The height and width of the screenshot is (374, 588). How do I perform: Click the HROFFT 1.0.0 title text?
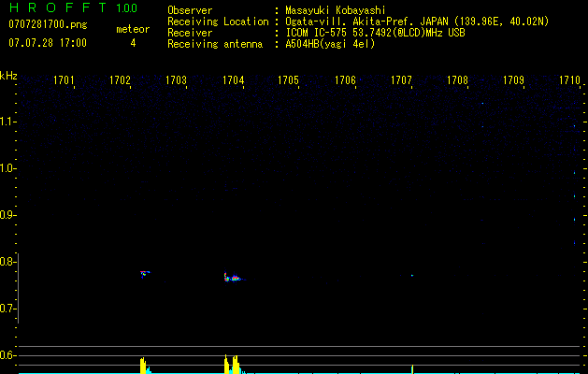point(73,7)
